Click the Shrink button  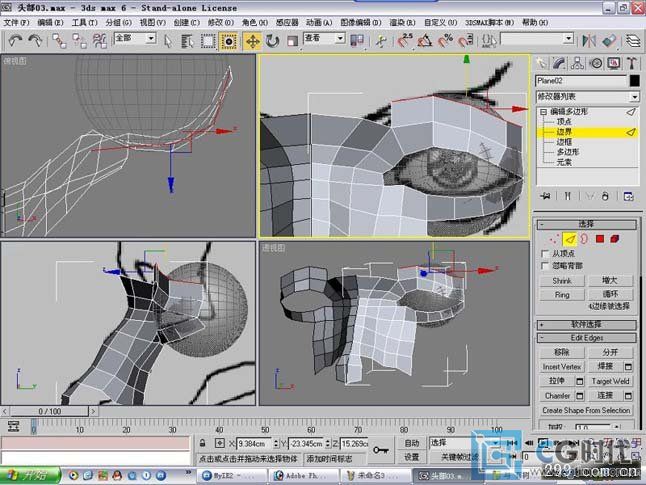pyautogui.click(x=562, y=281)
